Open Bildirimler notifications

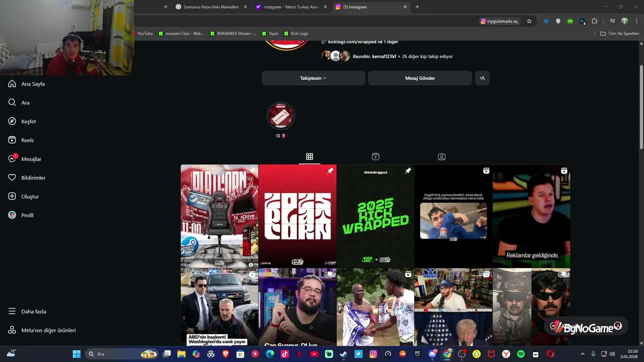tap(27, 178)
